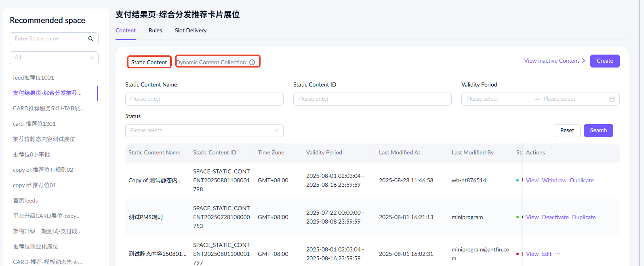Click the Time Zone column header
This screenshot has width=644, height=266.
(271, 152)
